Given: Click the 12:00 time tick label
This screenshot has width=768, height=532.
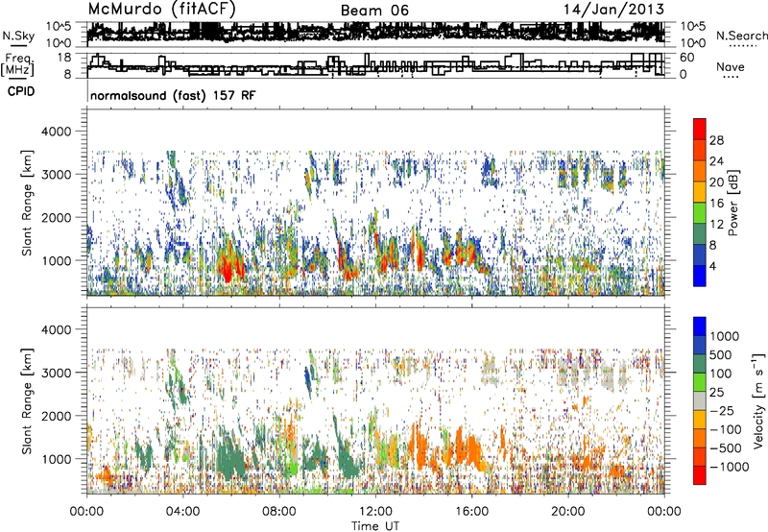Looking at the screenshot, I should [375, 512].
